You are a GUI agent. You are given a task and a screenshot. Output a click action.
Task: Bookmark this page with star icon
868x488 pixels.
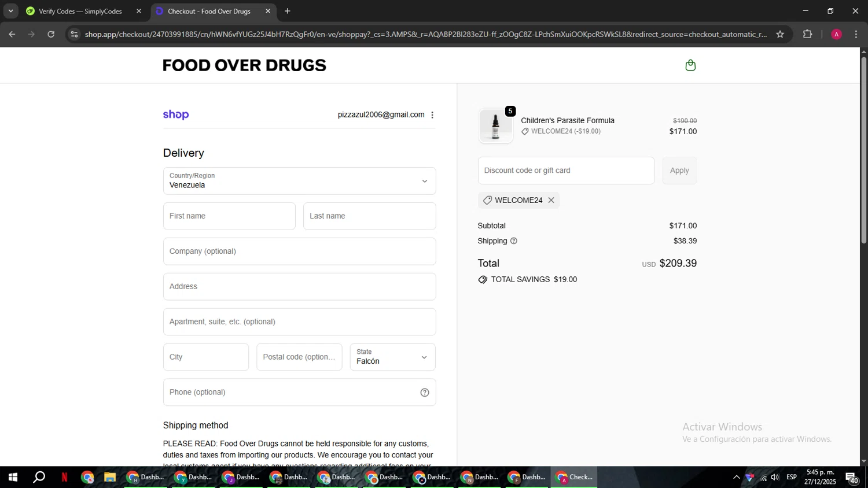pos(780,34)
